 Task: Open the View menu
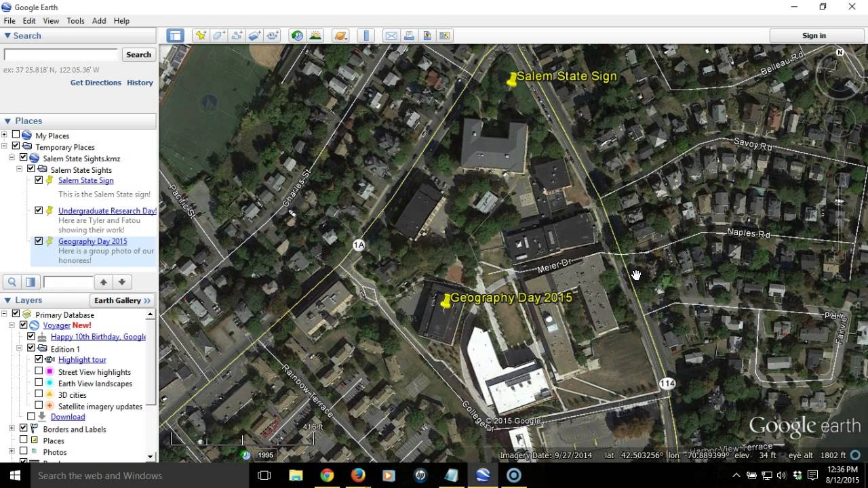tap(51, 21)
